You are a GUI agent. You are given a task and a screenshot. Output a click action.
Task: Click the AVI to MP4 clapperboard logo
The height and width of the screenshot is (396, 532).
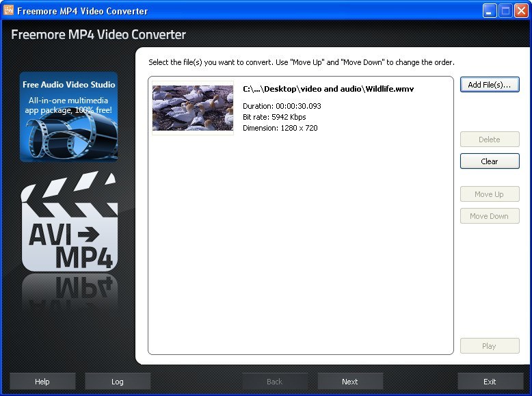(x=69, y=221)
